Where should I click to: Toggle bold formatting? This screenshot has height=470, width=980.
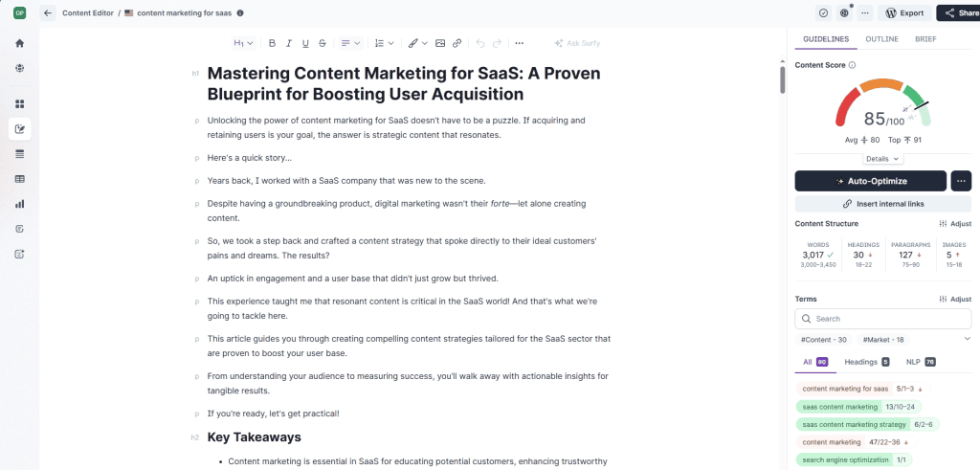272,43
